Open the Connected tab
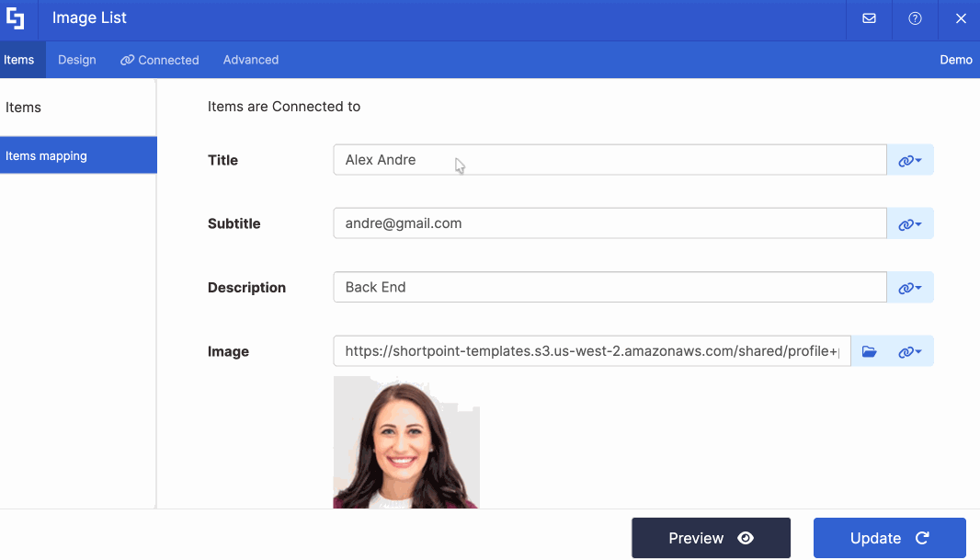980x560 pixels. [x=160, y=60]
